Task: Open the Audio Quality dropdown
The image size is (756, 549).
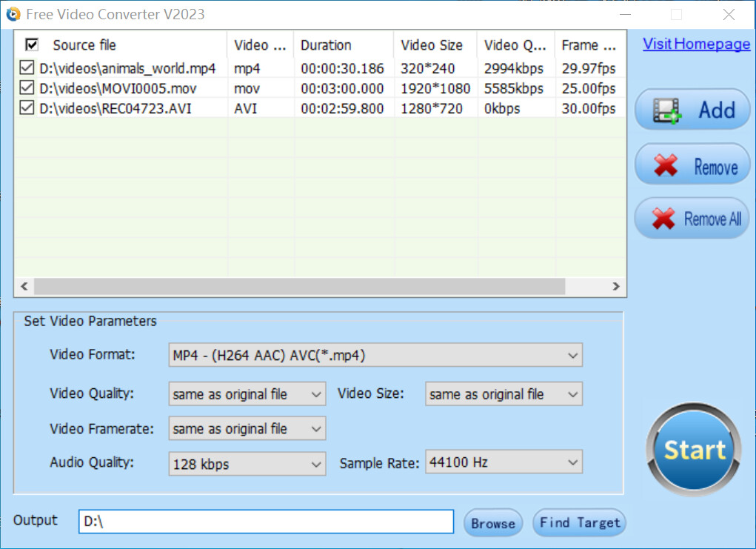Action: coord(316,464)
